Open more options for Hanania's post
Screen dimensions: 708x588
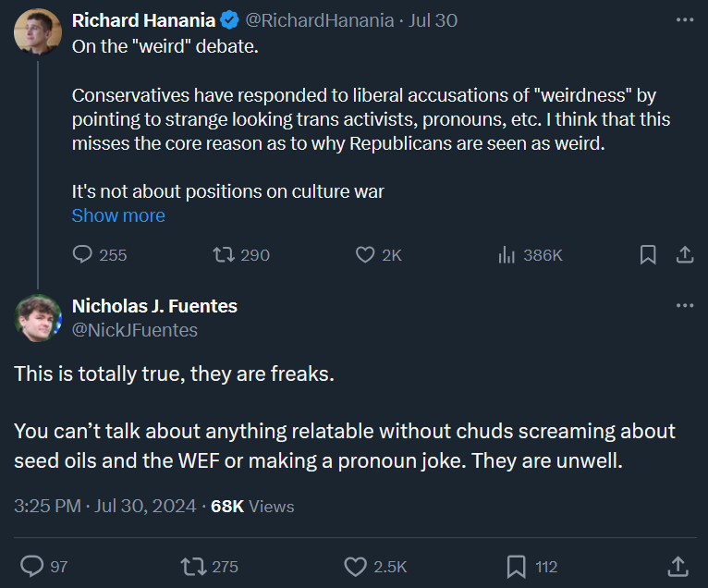click(684, 20)
